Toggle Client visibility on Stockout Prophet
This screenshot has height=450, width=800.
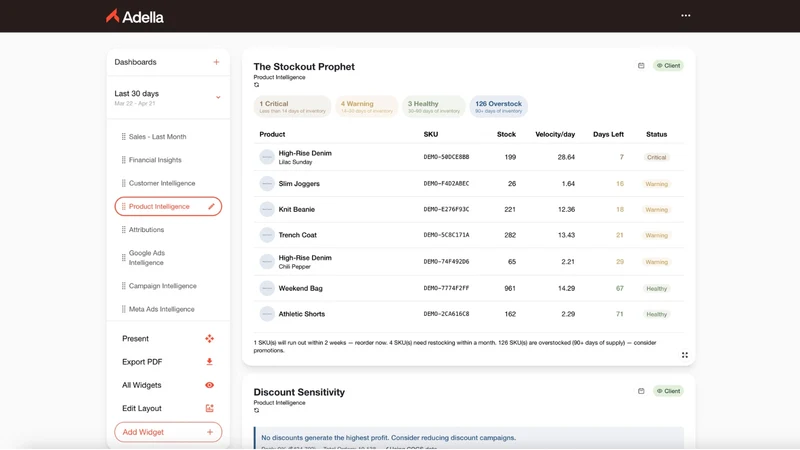pos(668,65)
